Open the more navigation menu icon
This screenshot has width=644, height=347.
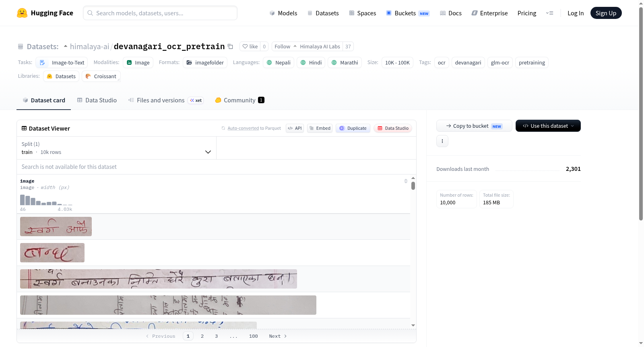pyautogui.click(x=549, y=13)
